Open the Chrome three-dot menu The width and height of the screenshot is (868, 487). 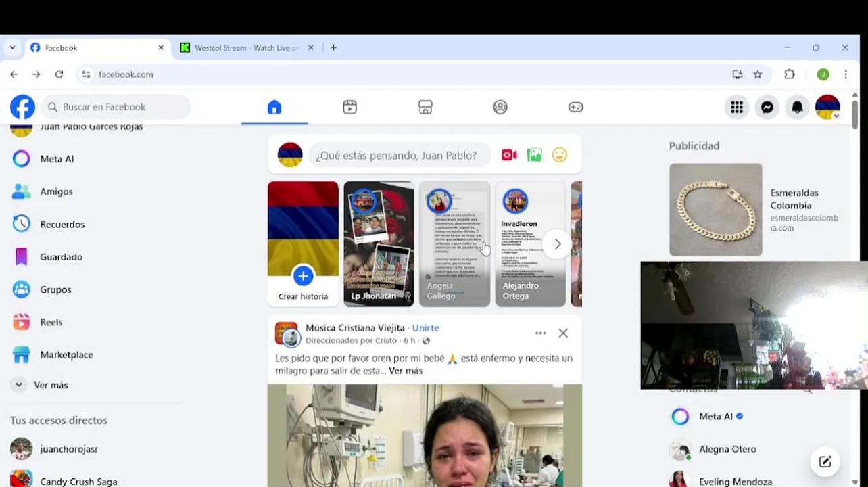846,74
